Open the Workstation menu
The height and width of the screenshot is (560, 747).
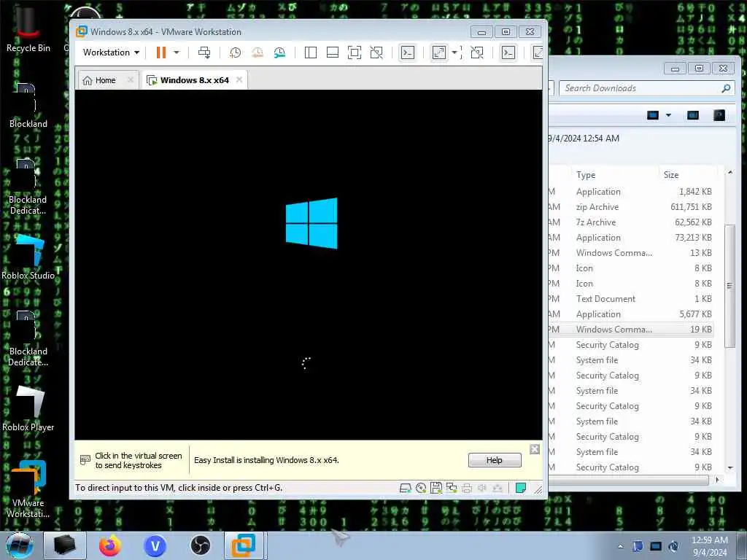click(111, 52)
